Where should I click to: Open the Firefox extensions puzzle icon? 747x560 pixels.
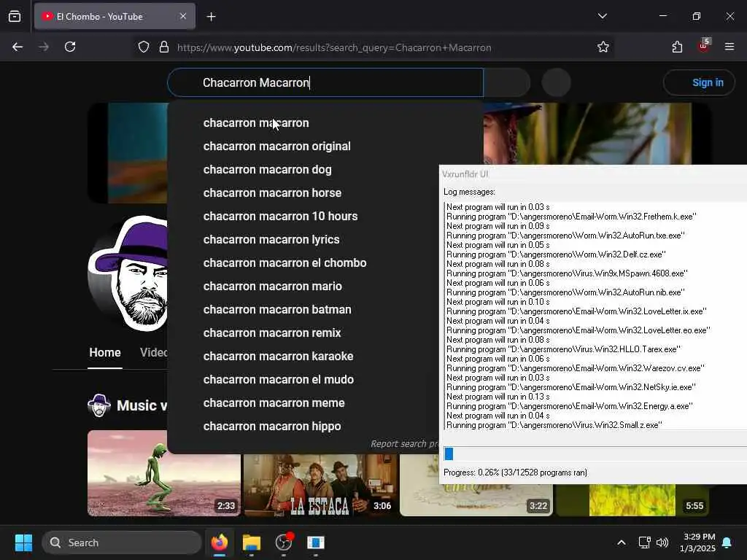coord(677,47)
